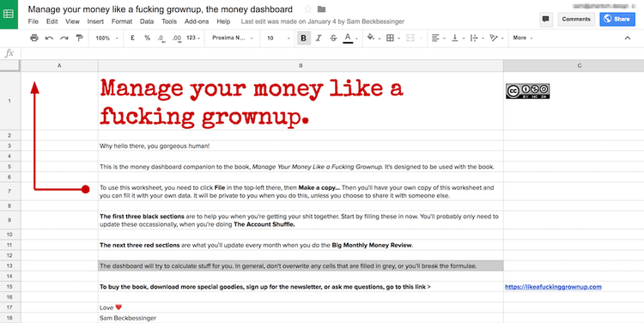
Task: Toggle italic formatting
Action: (x=319, y=38)
